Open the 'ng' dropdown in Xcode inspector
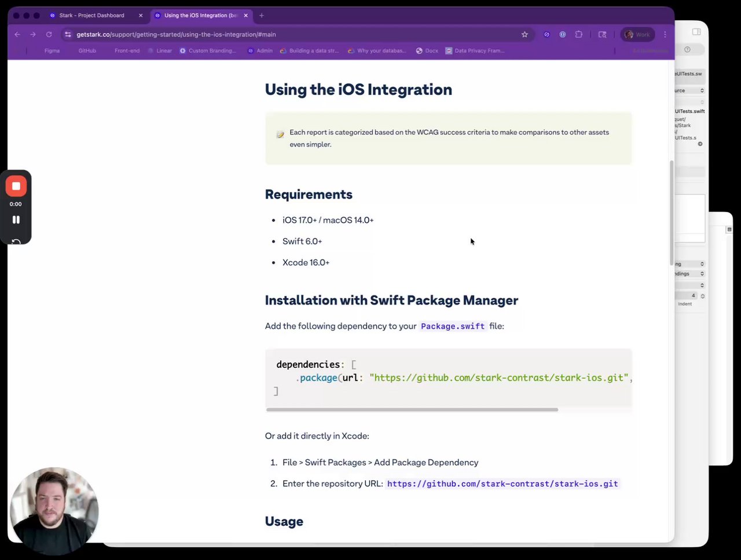The width and height of the screenshot is (741, 560). (689, 264)
